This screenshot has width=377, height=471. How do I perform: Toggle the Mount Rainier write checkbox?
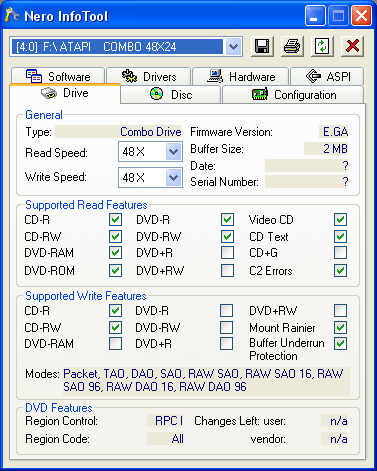click(340, 327)
